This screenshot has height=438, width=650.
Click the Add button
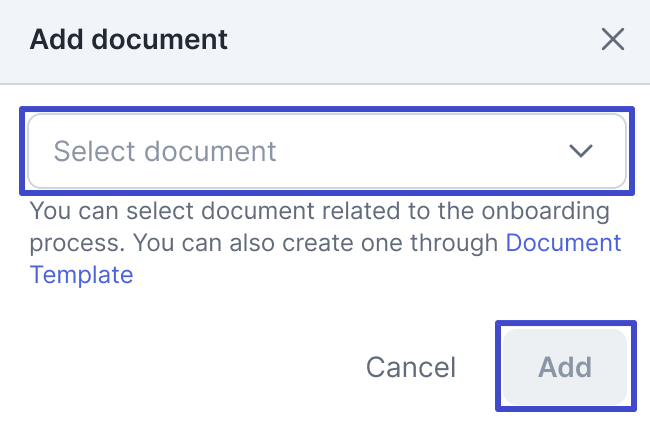(x=565, y=366)
